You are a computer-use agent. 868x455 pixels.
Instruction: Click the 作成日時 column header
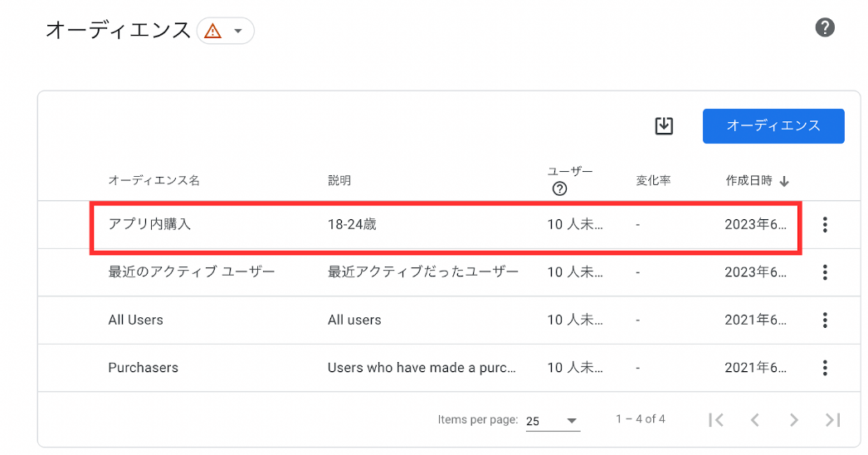click(749, 180)
